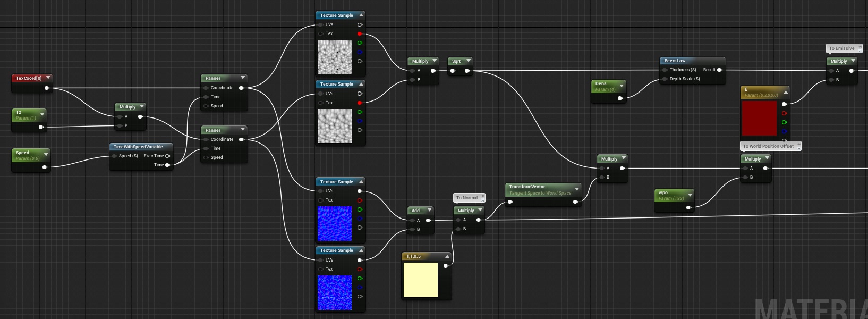
Task: Select 'Tangent Space to World Space' text
Action: 540,193
